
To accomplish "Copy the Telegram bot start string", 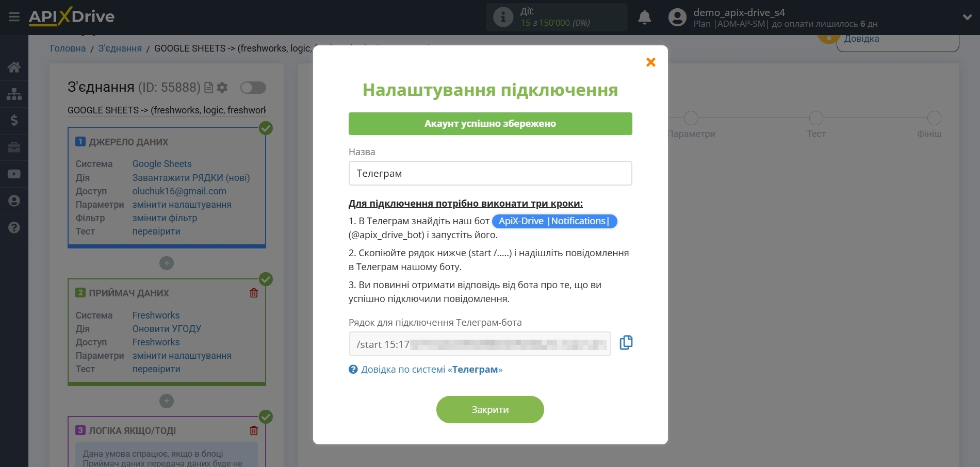I will (x=626, y=343).
